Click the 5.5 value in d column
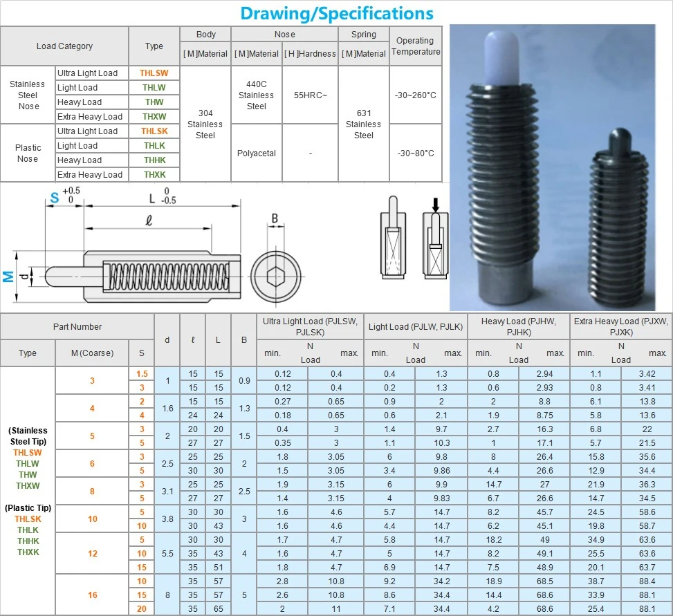 167,553
